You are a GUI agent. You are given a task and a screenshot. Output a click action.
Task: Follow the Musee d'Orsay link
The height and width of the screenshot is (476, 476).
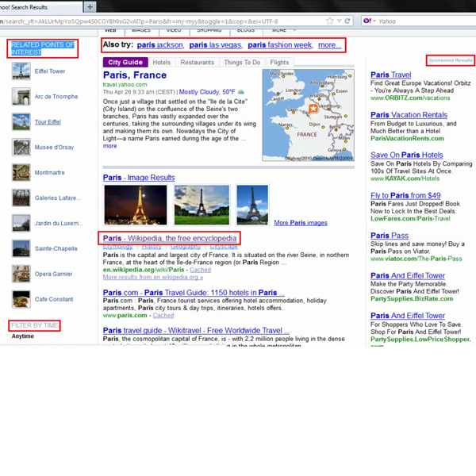(x=54, y=148)
